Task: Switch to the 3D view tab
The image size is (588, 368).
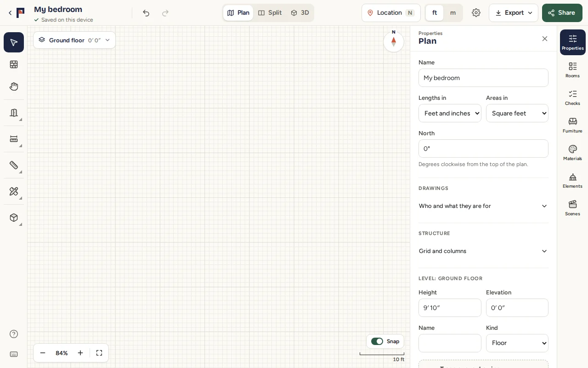Action: tap(300, 13)
